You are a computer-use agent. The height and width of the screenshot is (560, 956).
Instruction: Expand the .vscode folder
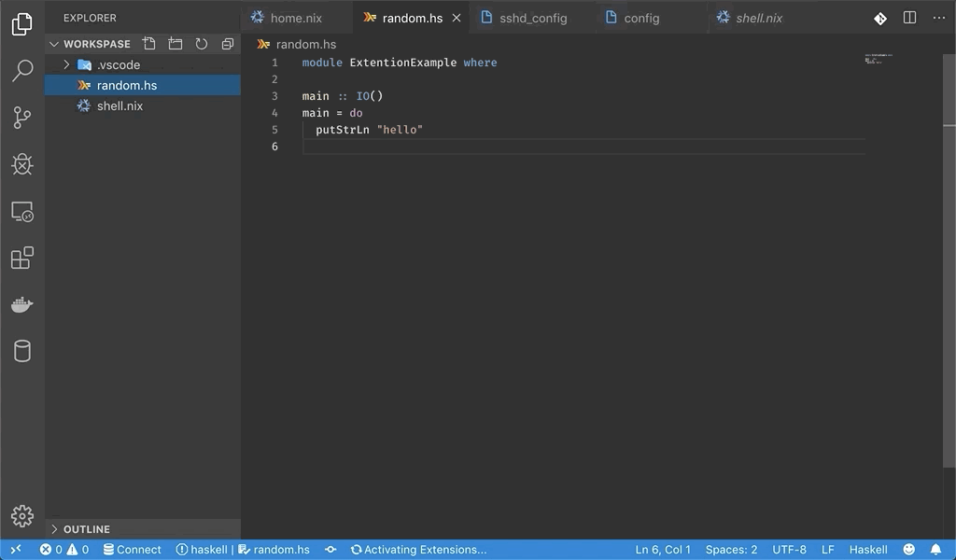click(65, 64)
